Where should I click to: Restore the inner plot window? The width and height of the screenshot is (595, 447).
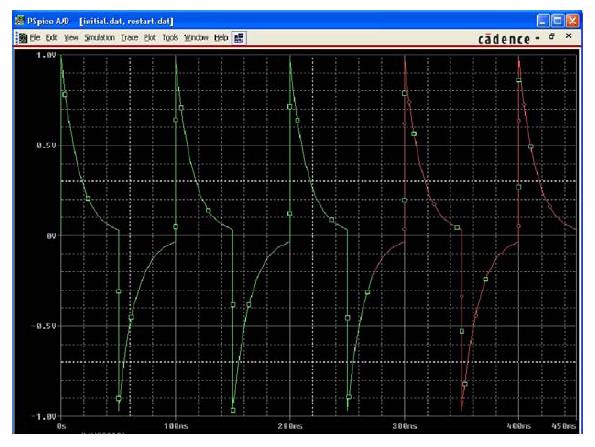552,36
